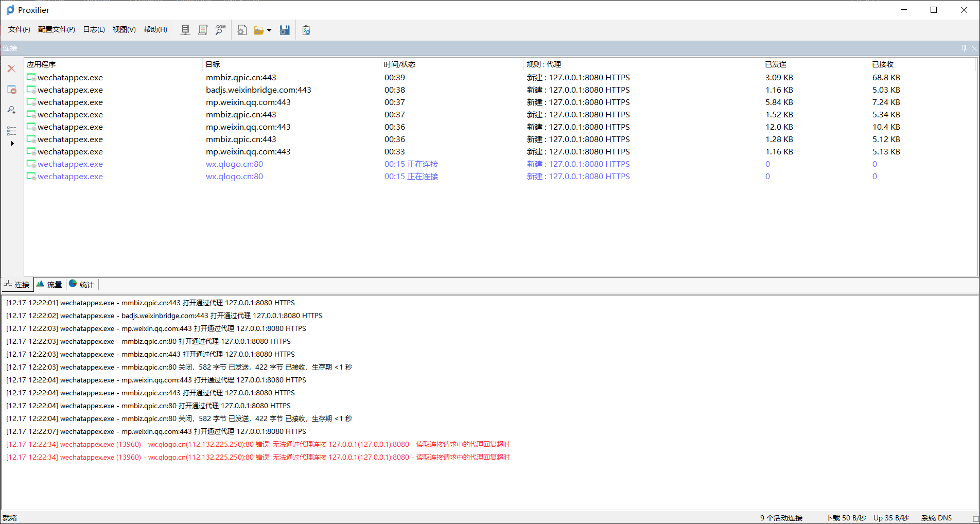Click the list-view icon in the left sidebar
980x524 pixels.
coord(11,130)
